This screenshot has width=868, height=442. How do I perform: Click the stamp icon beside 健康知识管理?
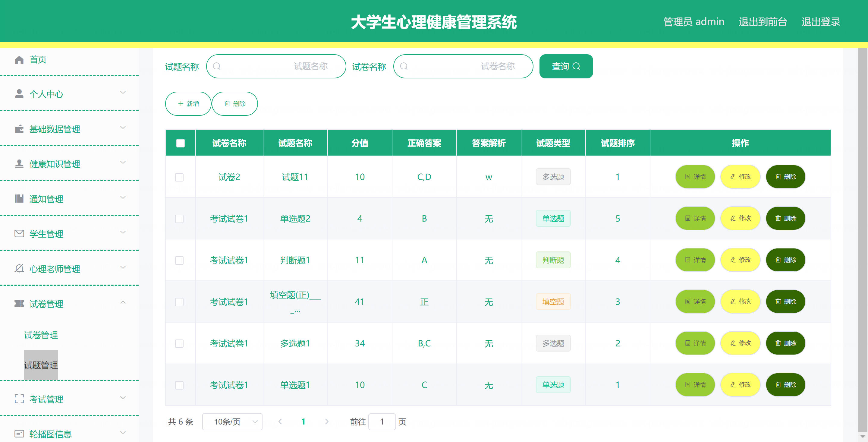[x=19, y=164]
